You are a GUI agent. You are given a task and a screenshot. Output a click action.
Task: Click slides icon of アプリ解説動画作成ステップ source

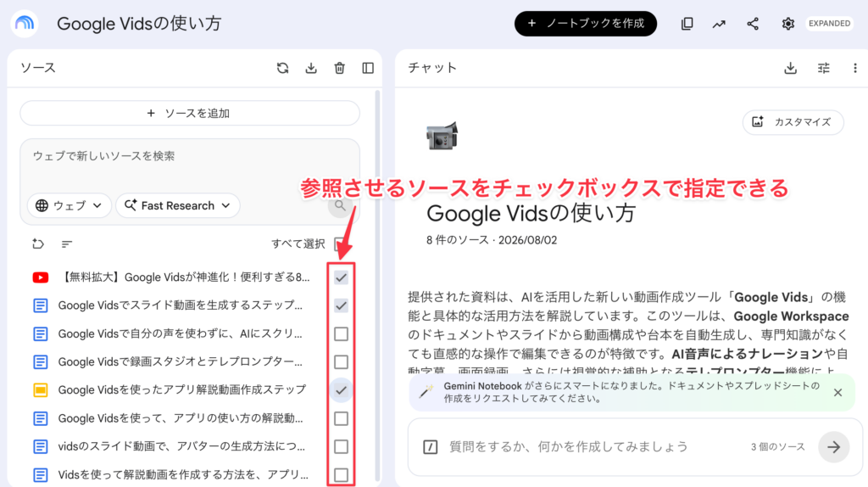point(41,390)
